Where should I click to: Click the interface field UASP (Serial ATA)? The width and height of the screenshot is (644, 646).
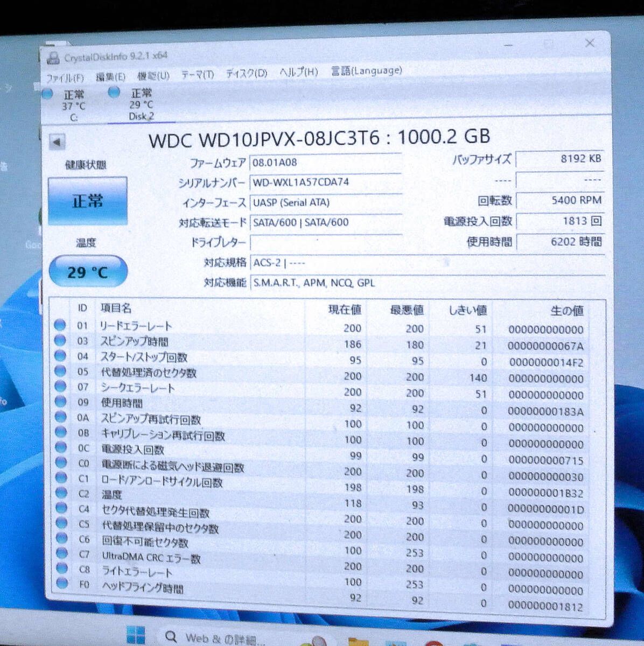pyautogui.click(x=326, y=202)
